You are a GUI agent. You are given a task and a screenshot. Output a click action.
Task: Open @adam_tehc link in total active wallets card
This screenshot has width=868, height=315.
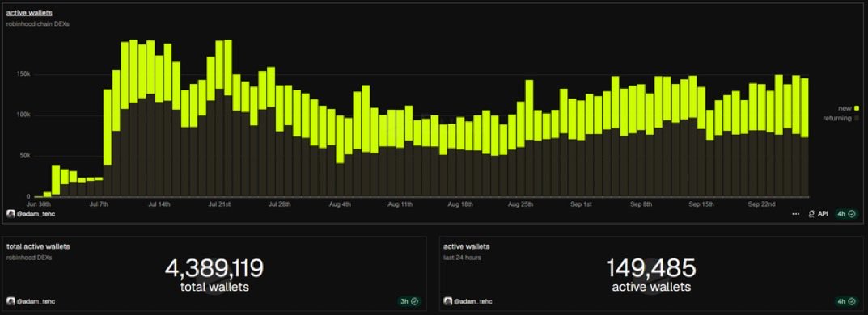point(35,302)
